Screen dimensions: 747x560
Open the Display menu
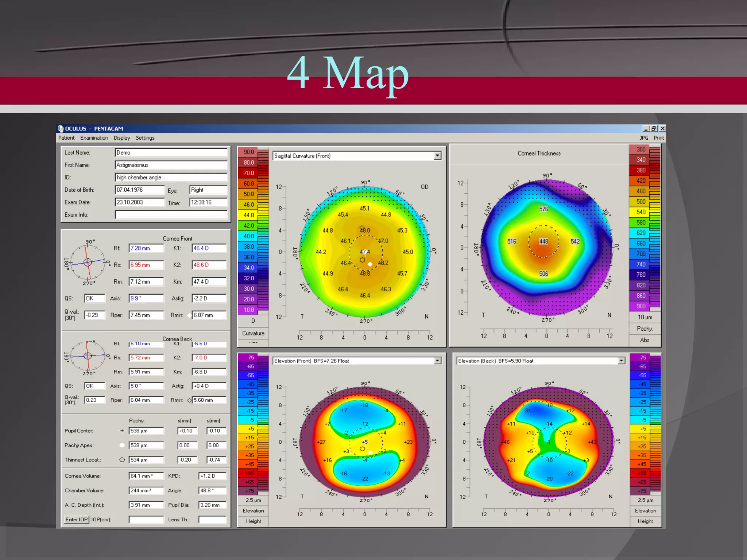pos(122,138)
